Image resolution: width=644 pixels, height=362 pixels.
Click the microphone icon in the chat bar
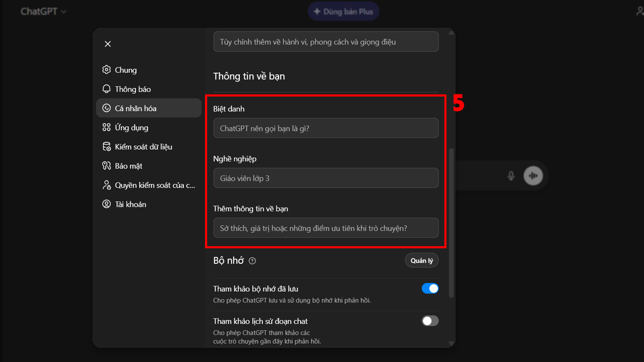511,175
